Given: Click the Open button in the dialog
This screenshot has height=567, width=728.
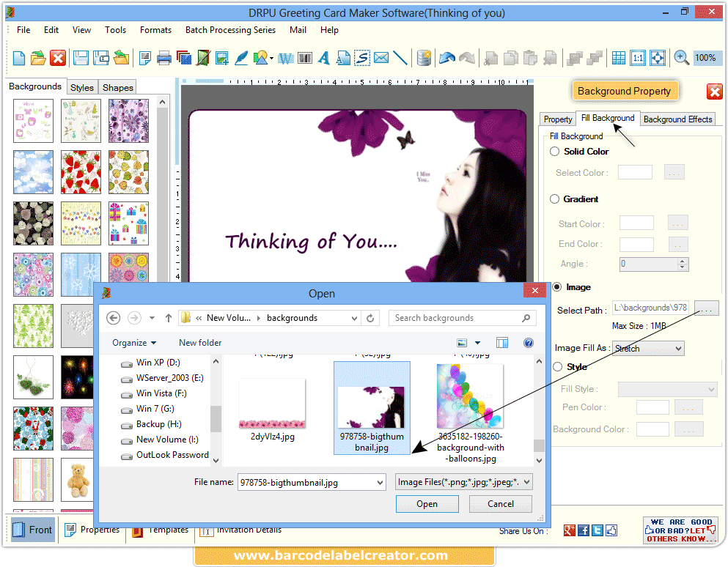Looking at the screenshot, I should (x=427, y=504).
